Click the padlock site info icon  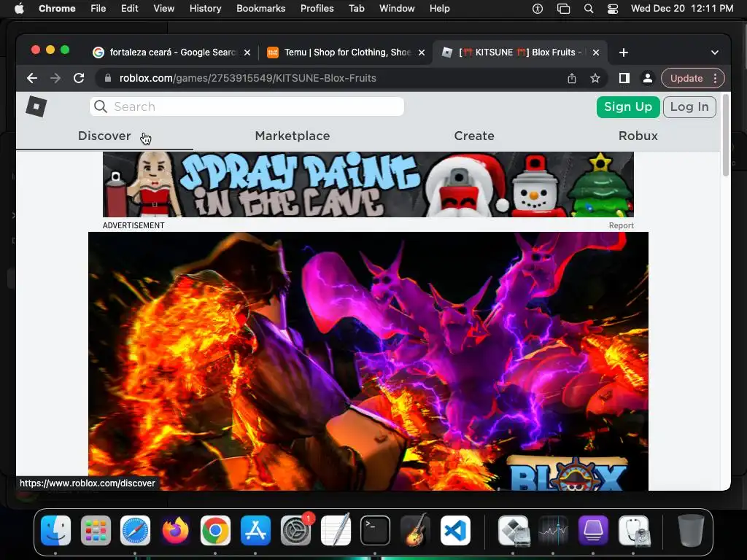click(108, 78)
